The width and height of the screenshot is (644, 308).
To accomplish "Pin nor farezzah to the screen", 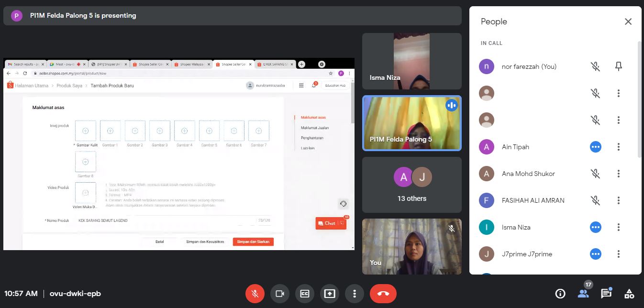I will (619, 66).
